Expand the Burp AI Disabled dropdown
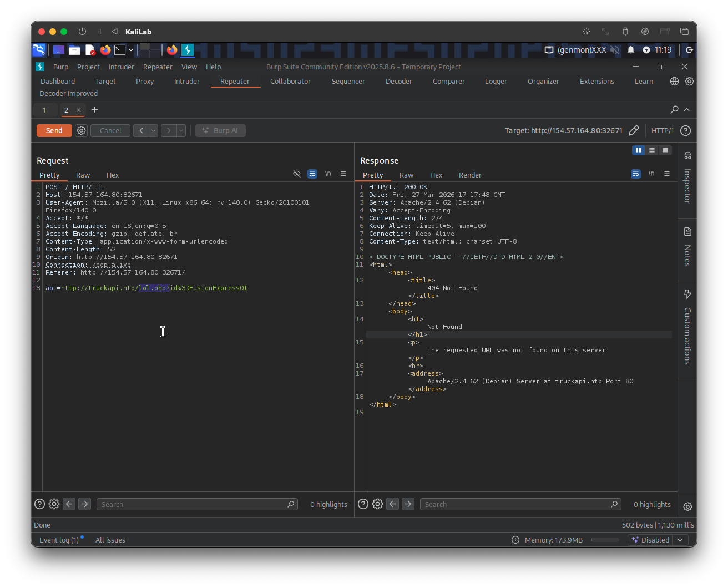728x588 pixels. click(680, 540)
